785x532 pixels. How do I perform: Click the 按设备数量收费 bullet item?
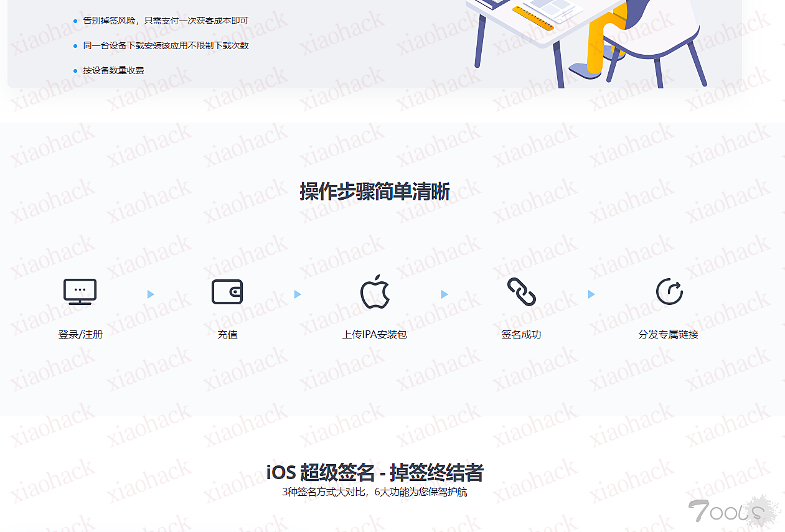click(113, 70)
